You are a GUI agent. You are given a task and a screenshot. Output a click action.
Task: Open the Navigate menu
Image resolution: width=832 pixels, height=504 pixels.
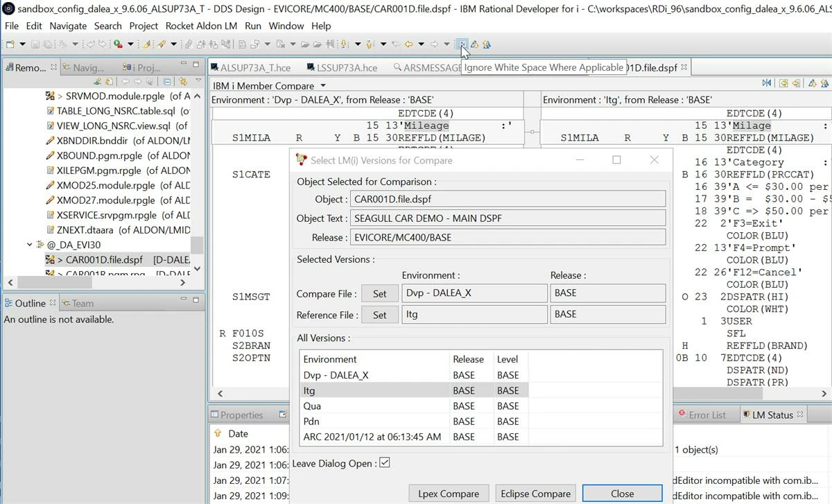coord(68,26)
